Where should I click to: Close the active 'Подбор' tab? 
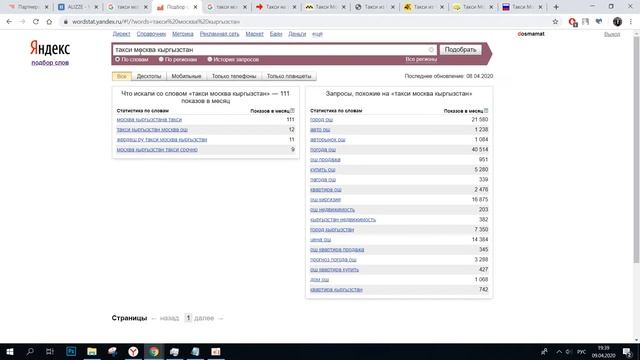tap(195, 7)
